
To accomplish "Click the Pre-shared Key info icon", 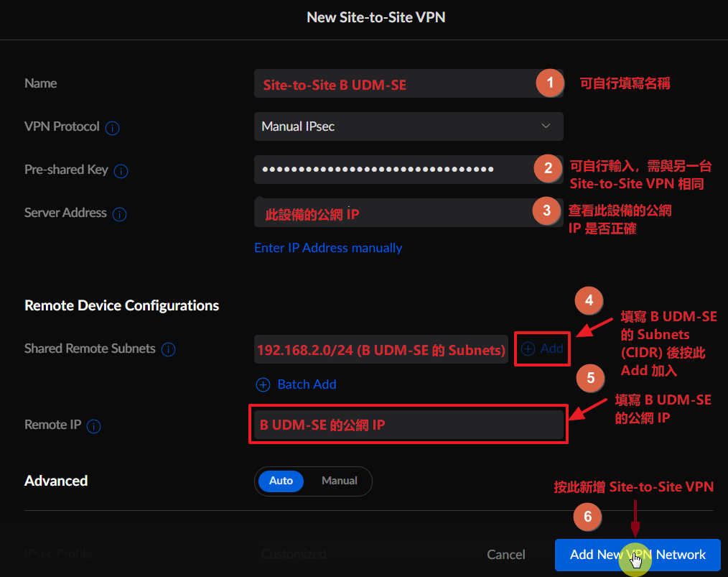I will pos(121,171).
